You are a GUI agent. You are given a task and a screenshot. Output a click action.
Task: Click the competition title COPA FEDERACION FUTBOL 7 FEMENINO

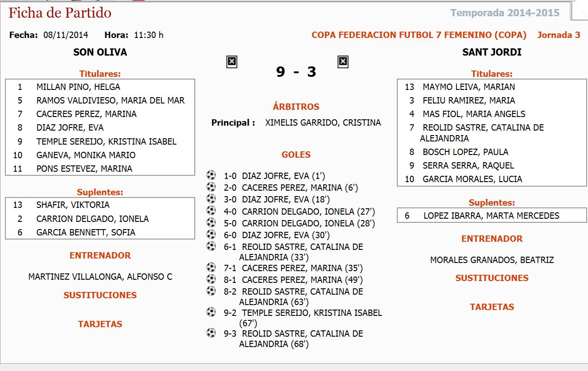[419, 35]
